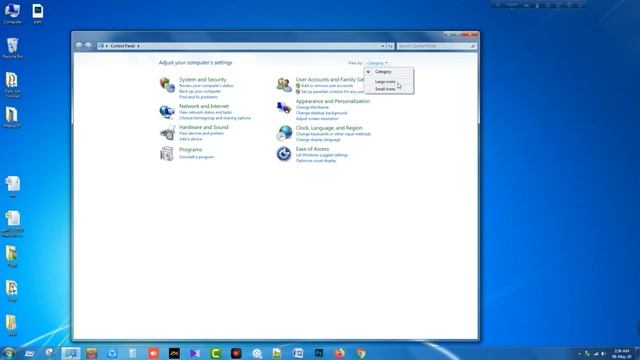Open Programs heading link
This screenshot has height=360, width=640.
[x=190, y=150]
